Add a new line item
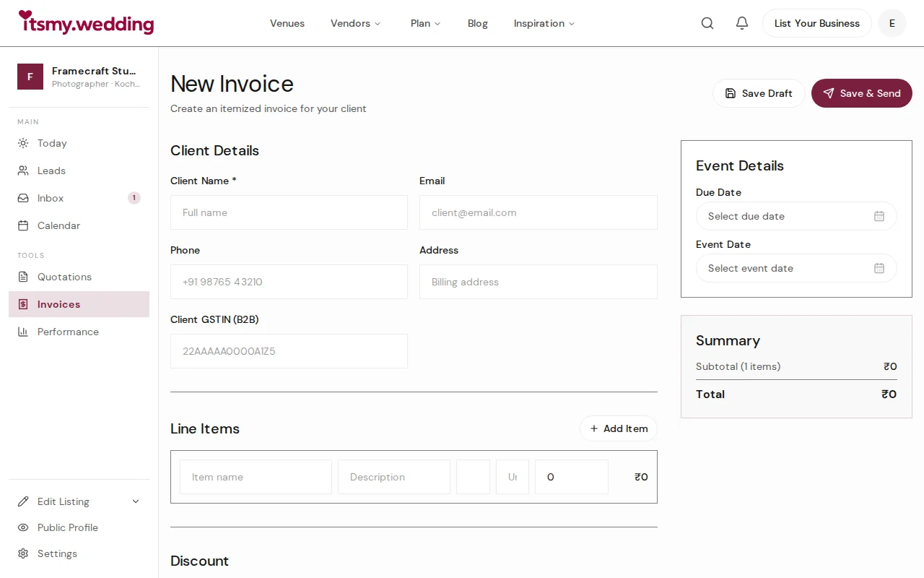Viewport: 924px width, 578px height. click(x=618, y=428)
